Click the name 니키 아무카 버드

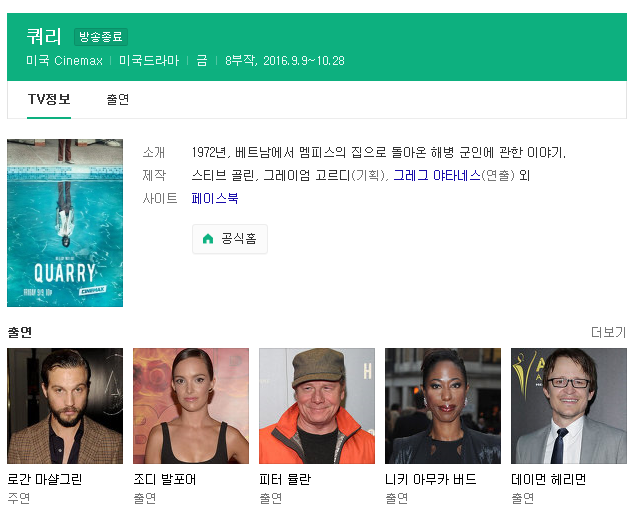pyautogui.click(x=431, y=479)
